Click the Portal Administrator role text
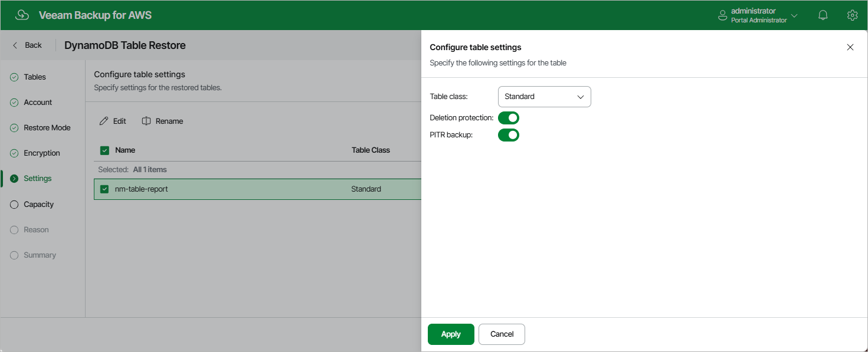The height and width of the screenshot is (352, 868). [x=759, y=20]
